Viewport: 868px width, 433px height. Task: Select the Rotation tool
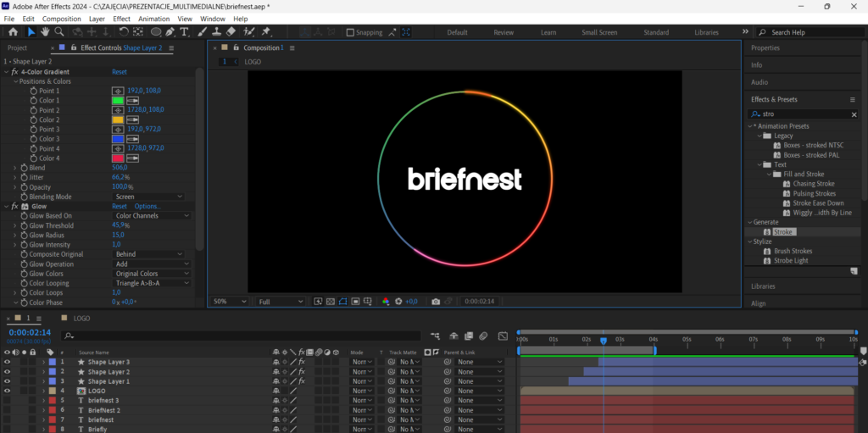124,32
